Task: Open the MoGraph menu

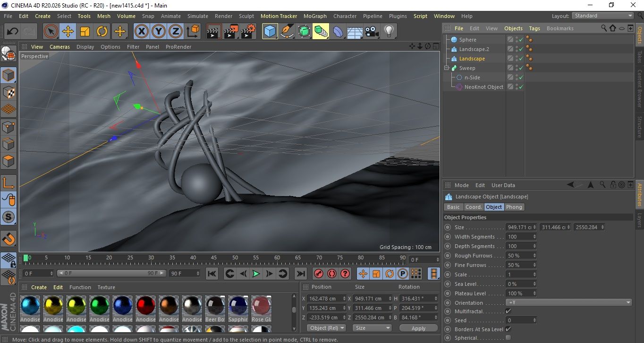Action: pos(315,16)
